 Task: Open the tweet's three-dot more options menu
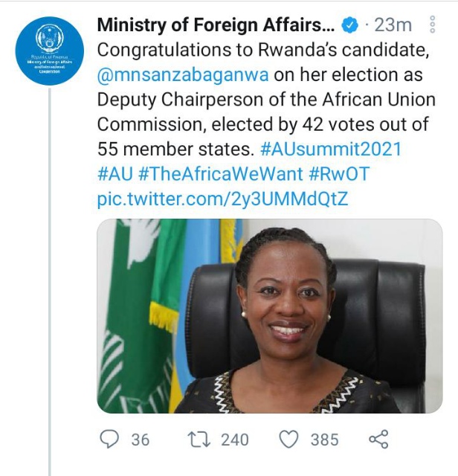pos(433,25)
